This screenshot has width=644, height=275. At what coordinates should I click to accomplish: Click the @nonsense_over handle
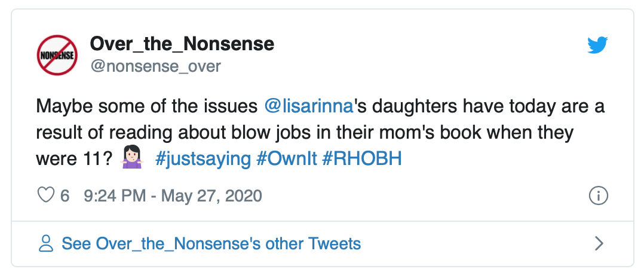tap(155, 66)
